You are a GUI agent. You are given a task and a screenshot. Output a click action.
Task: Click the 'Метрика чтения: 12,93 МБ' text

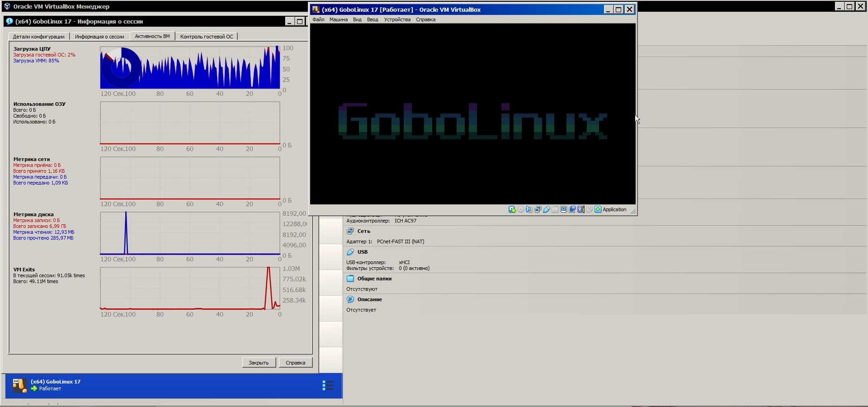[x=44, y=232]
